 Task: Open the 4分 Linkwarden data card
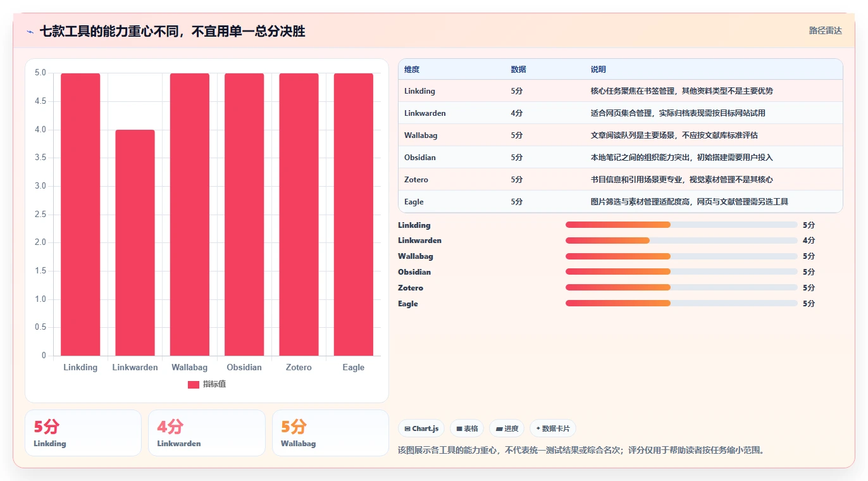click(x=207, y=433)
